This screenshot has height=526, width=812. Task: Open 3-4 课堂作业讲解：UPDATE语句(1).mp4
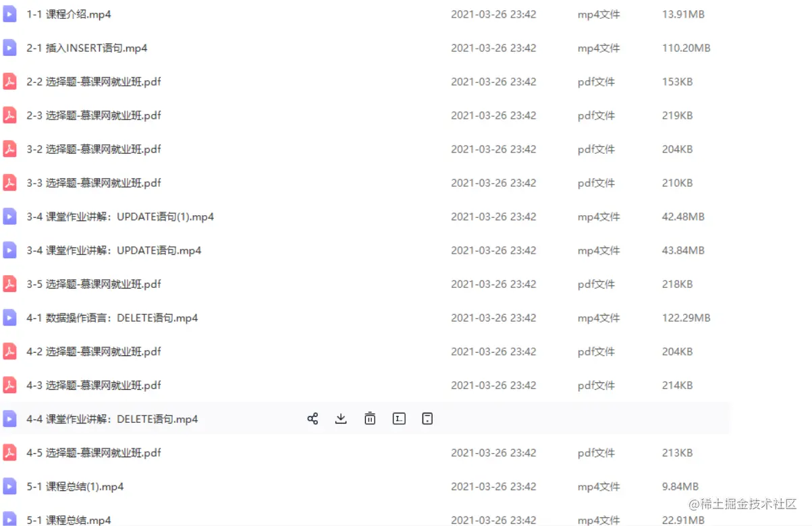pyautogui.click(x=120, y=216)
